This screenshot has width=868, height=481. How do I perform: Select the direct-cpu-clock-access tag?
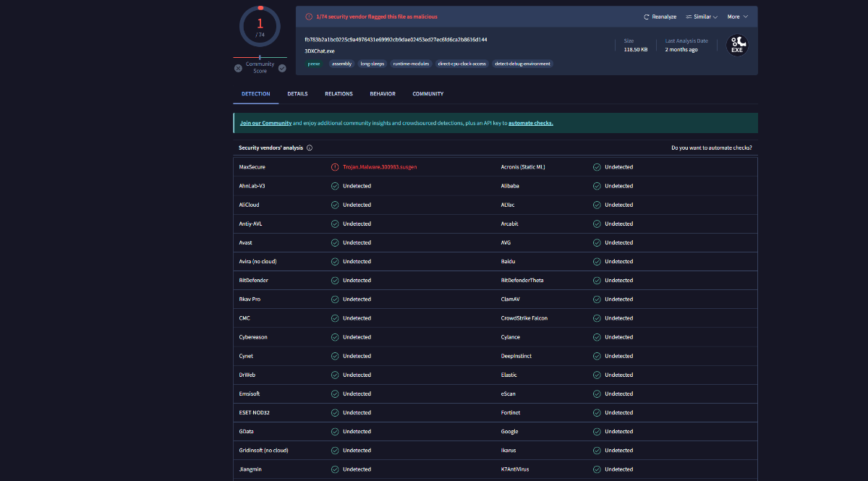461,64
